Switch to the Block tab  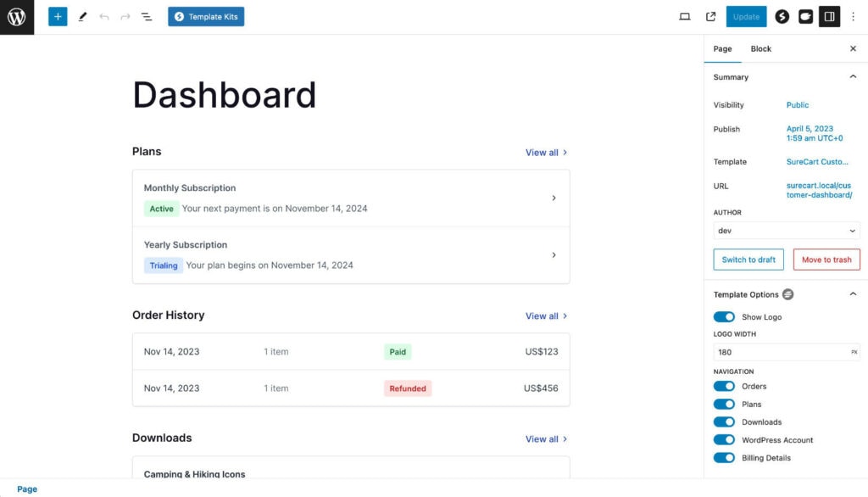pos(760,48)
